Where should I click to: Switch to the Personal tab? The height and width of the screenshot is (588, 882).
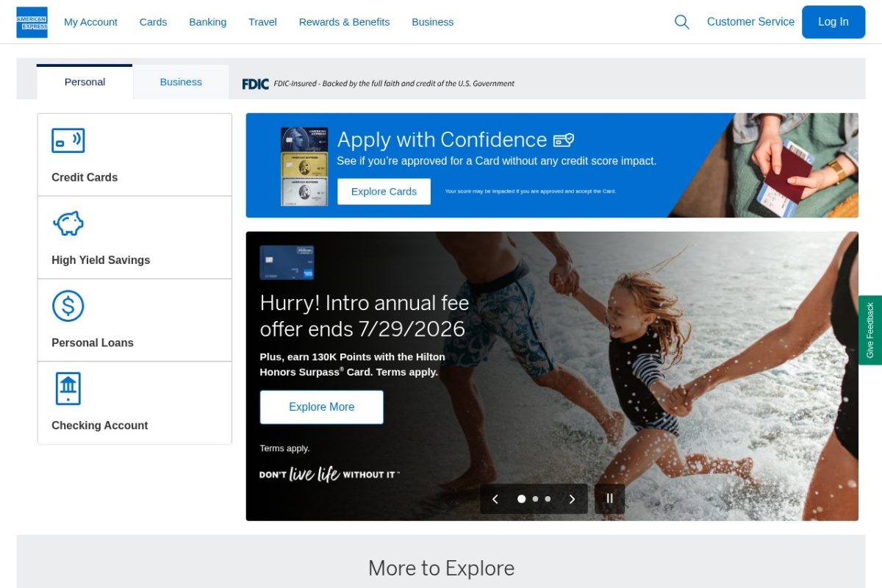point(85,82)
